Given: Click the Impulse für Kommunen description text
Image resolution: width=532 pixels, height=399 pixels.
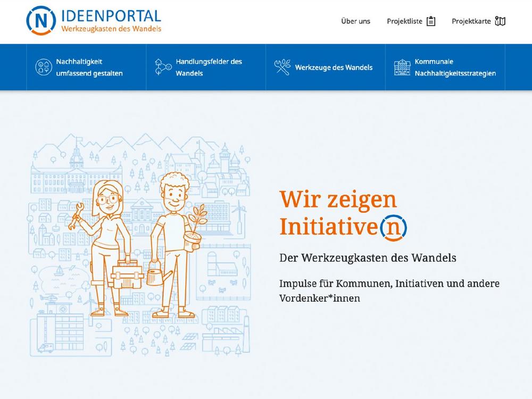Looking at the screenshot, I should coord(389,290).
